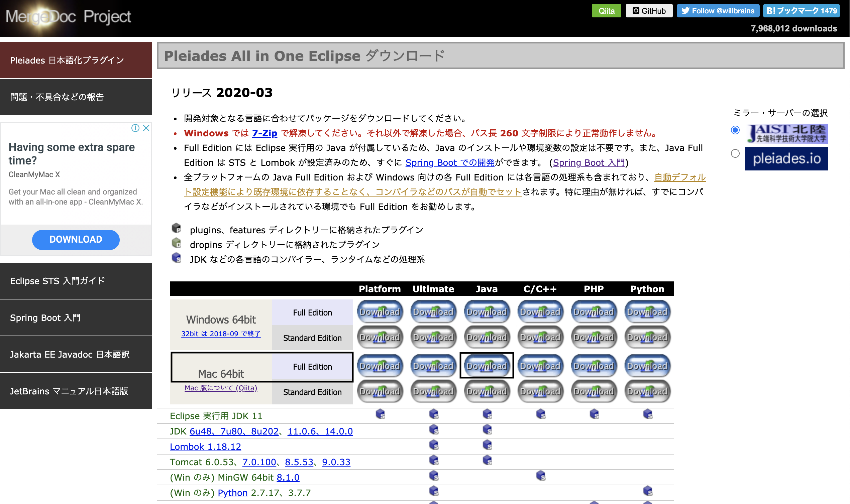The width and height of the screenshot is (850, 504).
Task: Open 問題・不具合などの報告 sidebar item
Action: 76,97
